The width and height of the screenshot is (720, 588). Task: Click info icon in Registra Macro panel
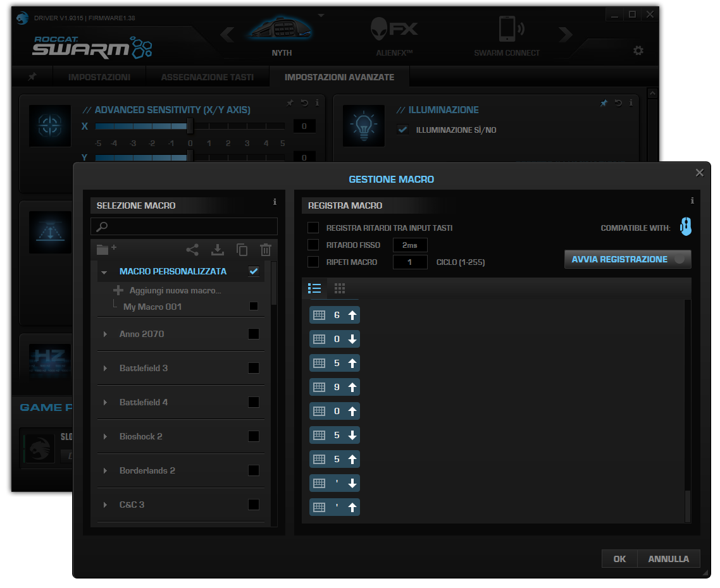tap(692, 200)
